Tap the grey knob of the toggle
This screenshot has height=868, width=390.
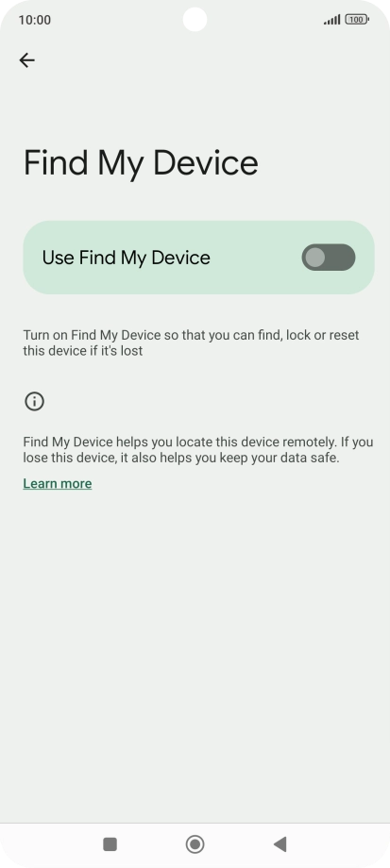(315, 258)
